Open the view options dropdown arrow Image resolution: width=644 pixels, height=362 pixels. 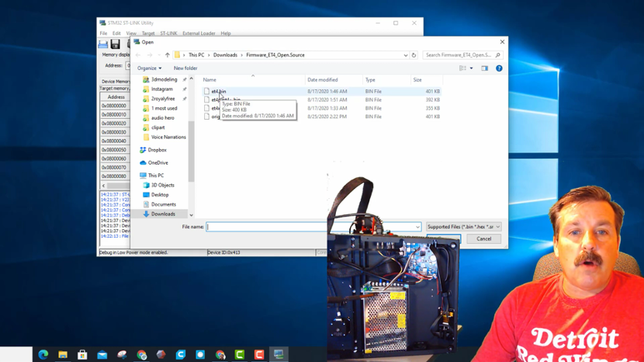[471, 68]
